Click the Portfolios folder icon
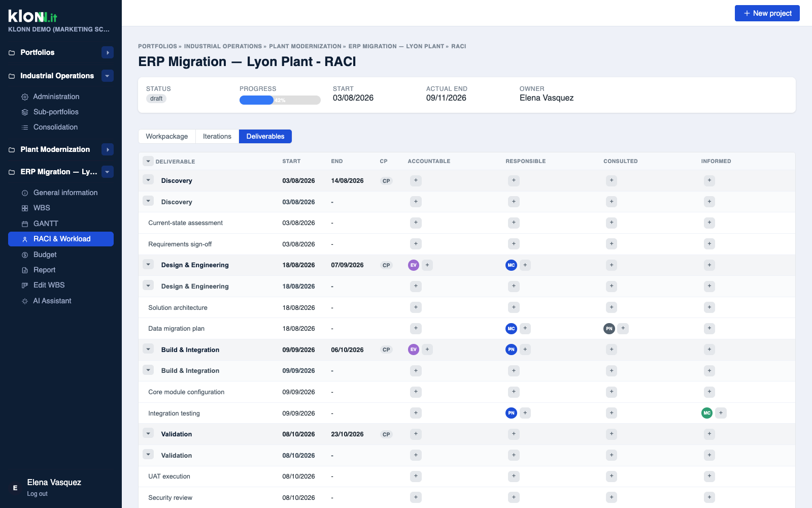This screenshot has width=812, height=508. 12,53
